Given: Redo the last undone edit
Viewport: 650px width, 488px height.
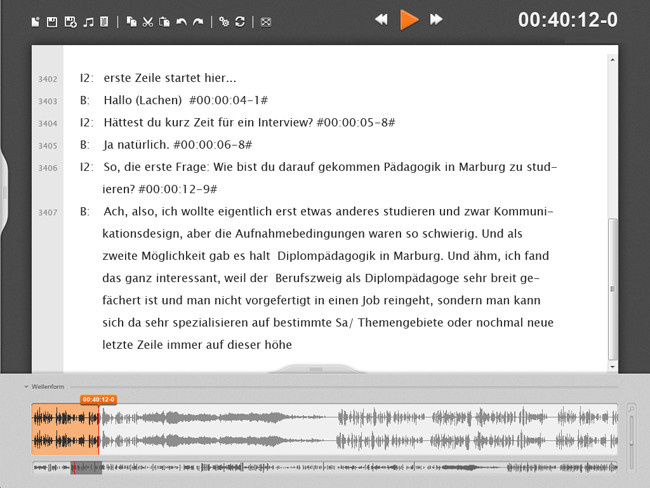Looking at the screenshot, I should pyautogui.click(x=198, y=22).
